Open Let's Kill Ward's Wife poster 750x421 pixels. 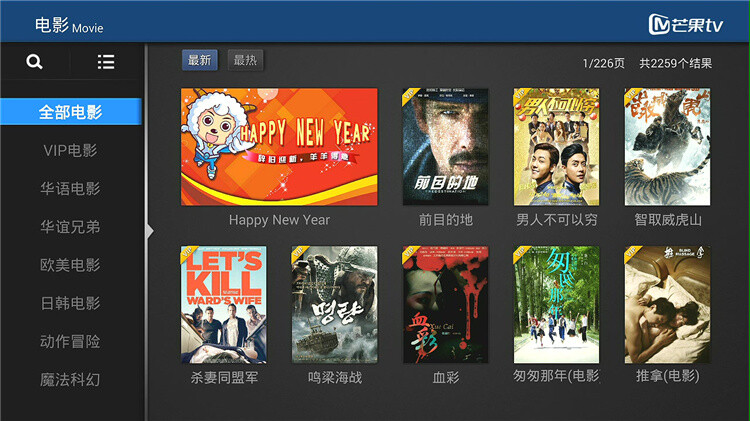224,305
